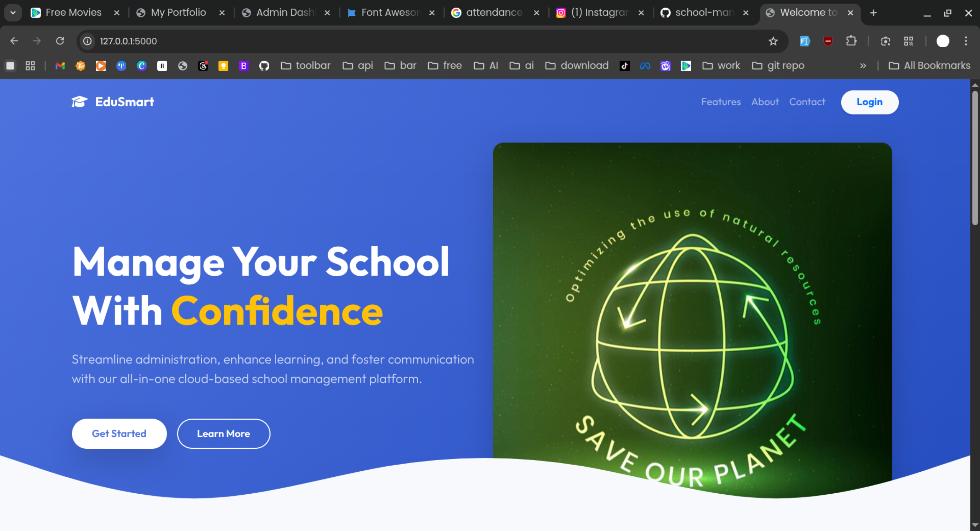Open the GitHub bookmark icon
This screenshot has width=980, height=531.
(x=264, y=65)
